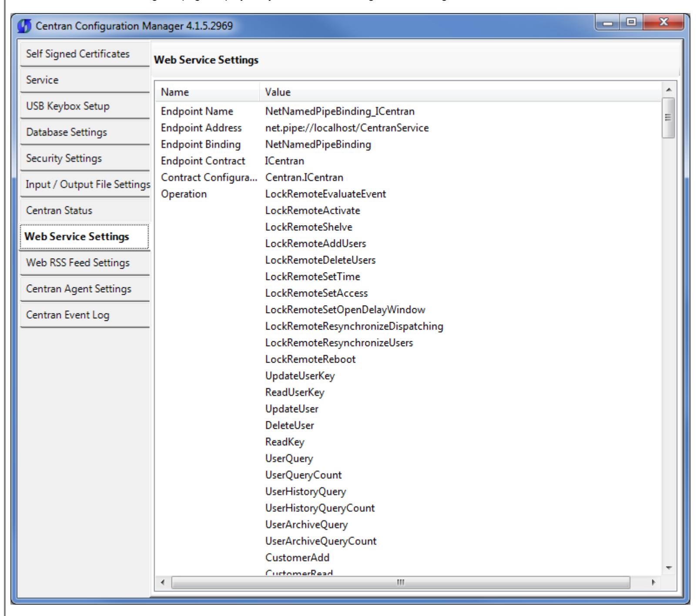
Task: Select the UserArchiveQuery operation
Action: pos(307,525)
